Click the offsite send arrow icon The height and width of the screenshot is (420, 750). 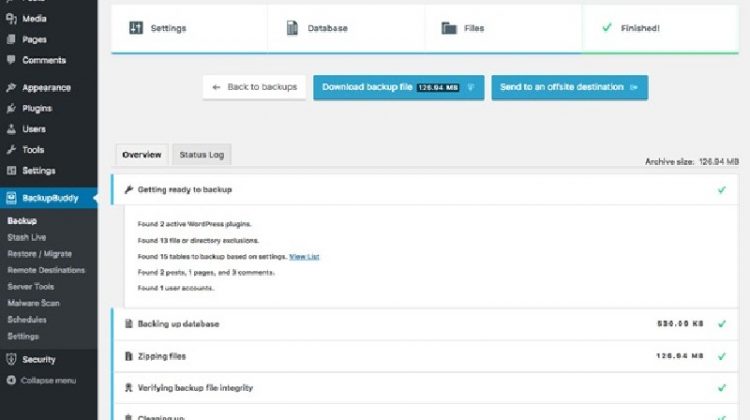tap(634, 87)
